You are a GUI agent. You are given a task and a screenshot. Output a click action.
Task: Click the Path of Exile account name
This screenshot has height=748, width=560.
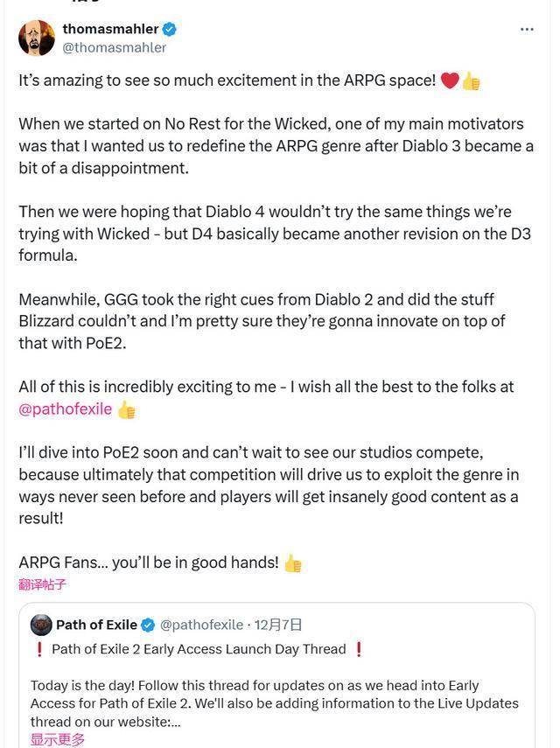pyautogui.click(x=96, y=625)
